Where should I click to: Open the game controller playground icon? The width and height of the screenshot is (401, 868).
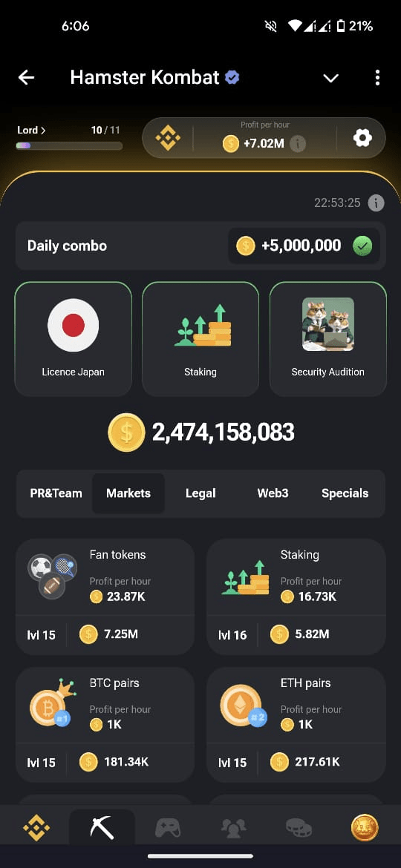[167, 828]
